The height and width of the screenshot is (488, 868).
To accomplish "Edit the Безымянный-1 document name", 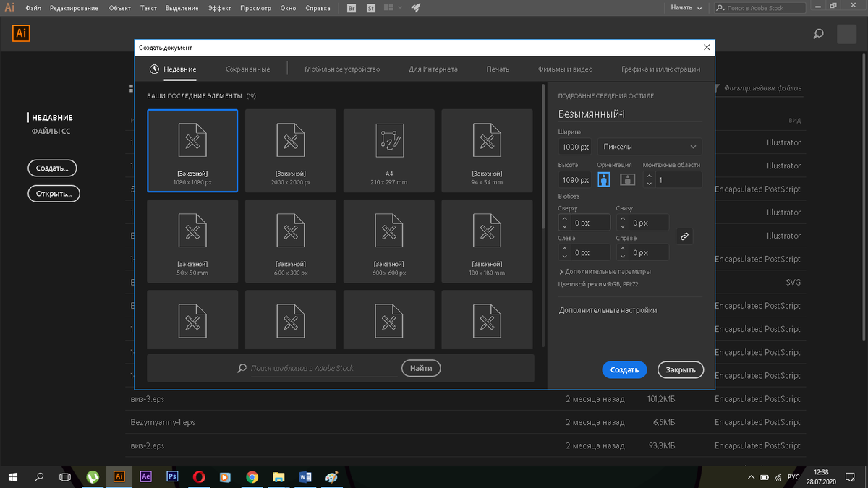I will pyautogui.click(x=629, y=114).
